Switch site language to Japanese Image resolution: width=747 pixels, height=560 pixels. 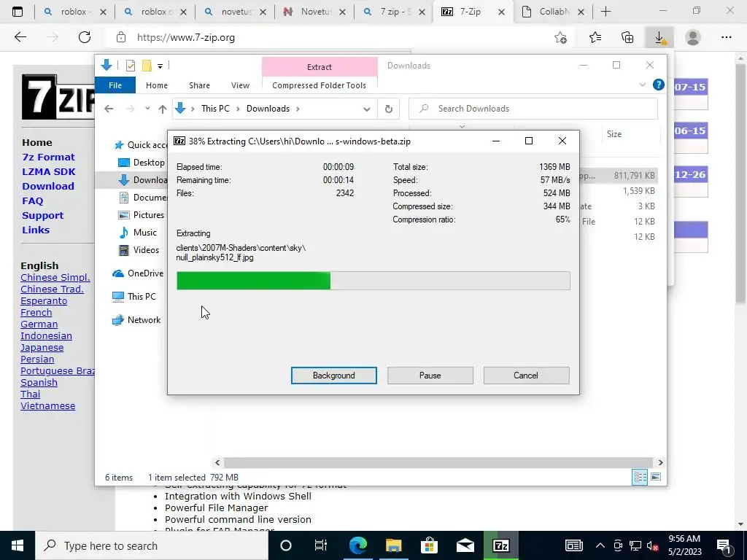pyautogui.click(x=42, y=348)
